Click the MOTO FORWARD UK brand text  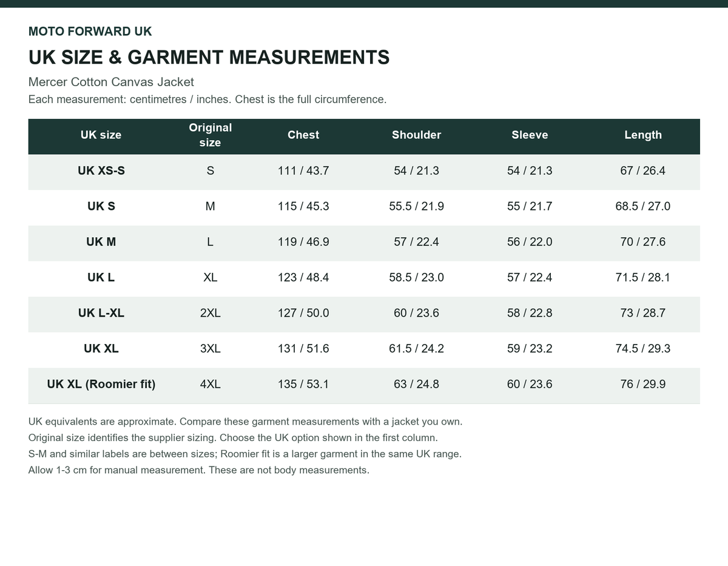coord(90,32)
